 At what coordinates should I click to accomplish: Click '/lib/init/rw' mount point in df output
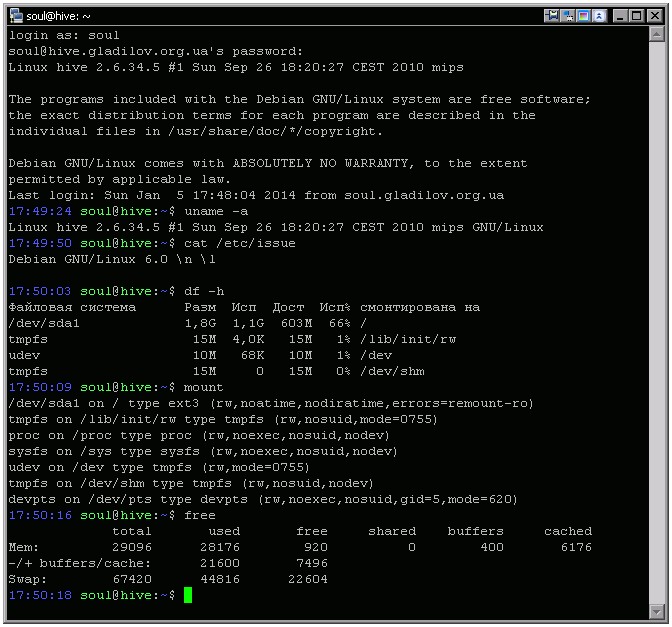click(x=408, y=339)
